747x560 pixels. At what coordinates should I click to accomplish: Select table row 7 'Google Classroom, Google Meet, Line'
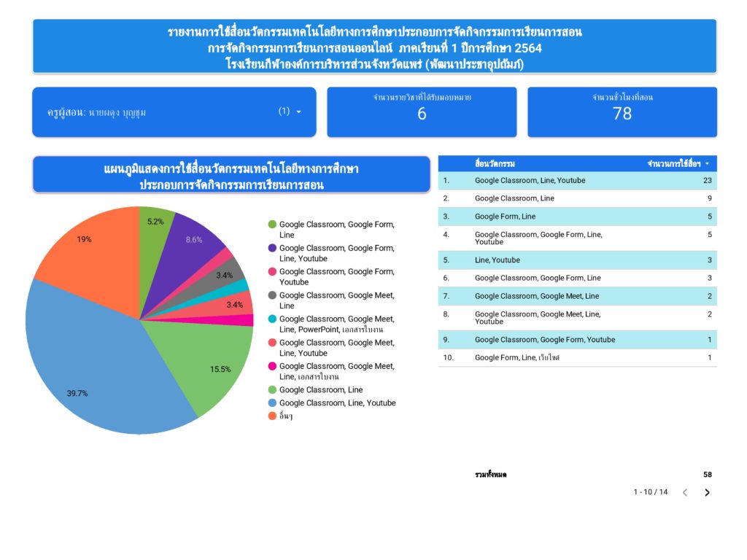(x=578, y=296)
